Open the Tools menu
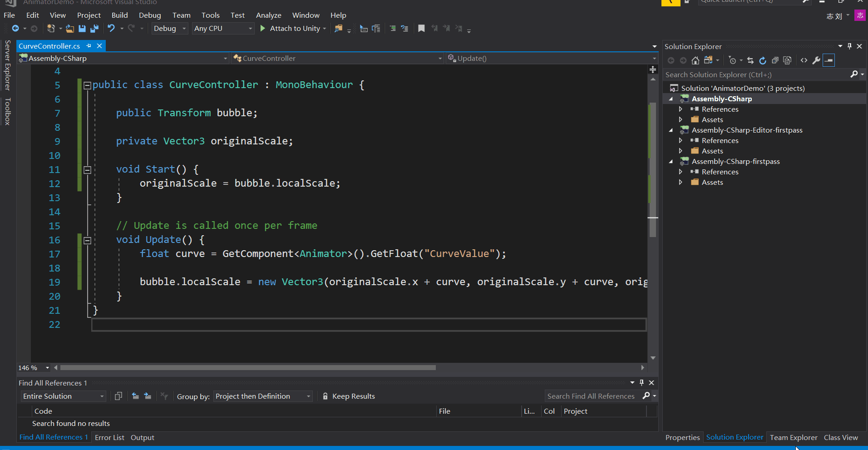Image resolution: width=868 pixels, height=450 pixels. [x=211, y=15]
